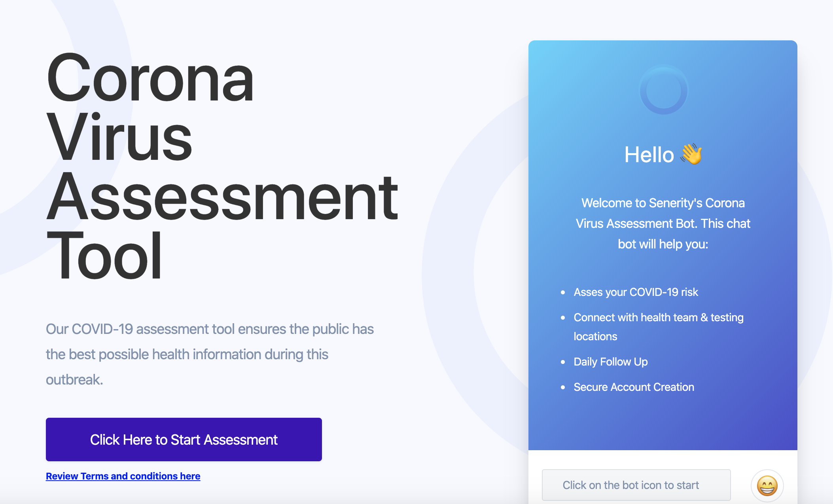Click the bullet dot beside 'Secure Account Creation'

(x=563, y=387)
